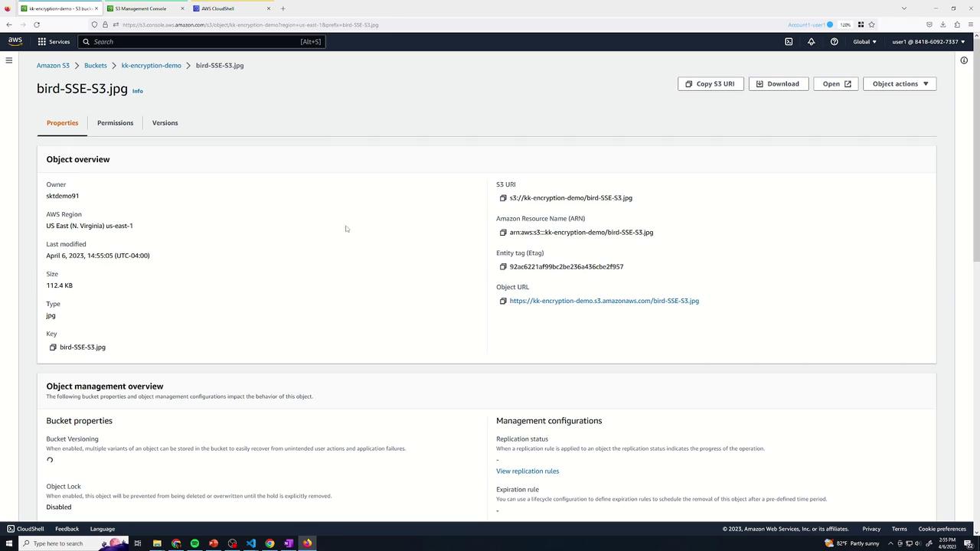Select the kk-encryption-demo browser tab

tap(59, 8)
